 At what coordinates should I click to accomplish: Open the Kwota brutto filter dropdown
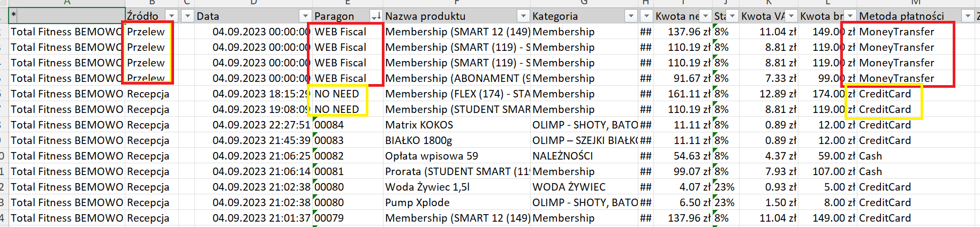tap(850, 16)
